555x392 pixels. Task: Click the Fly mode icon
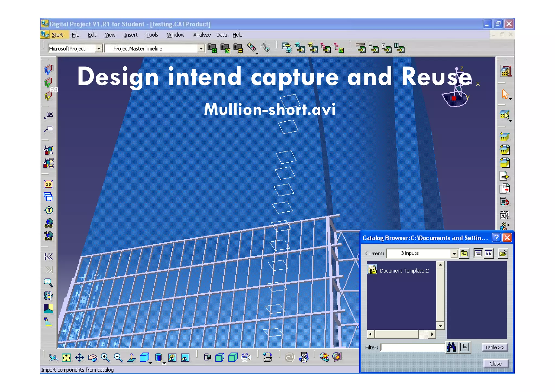coord(53,358)
